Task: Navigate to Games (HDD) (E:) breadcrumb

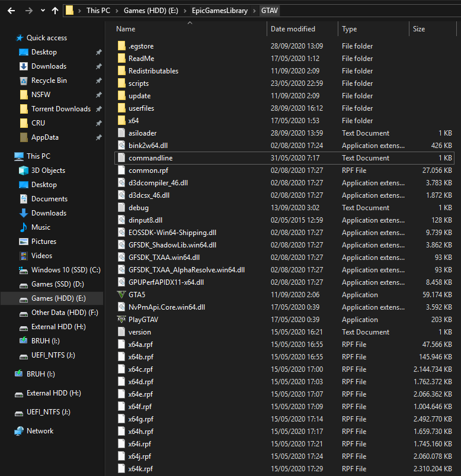Action: (156, 11)
